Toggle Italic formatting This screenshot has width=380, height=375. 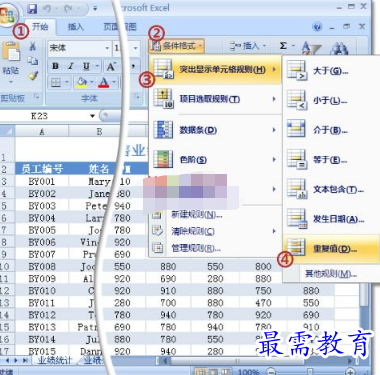[71, 66]
